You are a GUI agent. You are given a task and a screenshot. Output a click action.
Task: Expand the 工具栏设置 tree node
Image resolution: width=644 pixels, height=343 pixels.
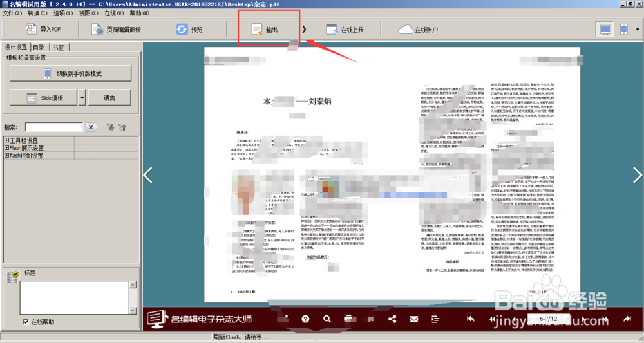coord(6,140)
